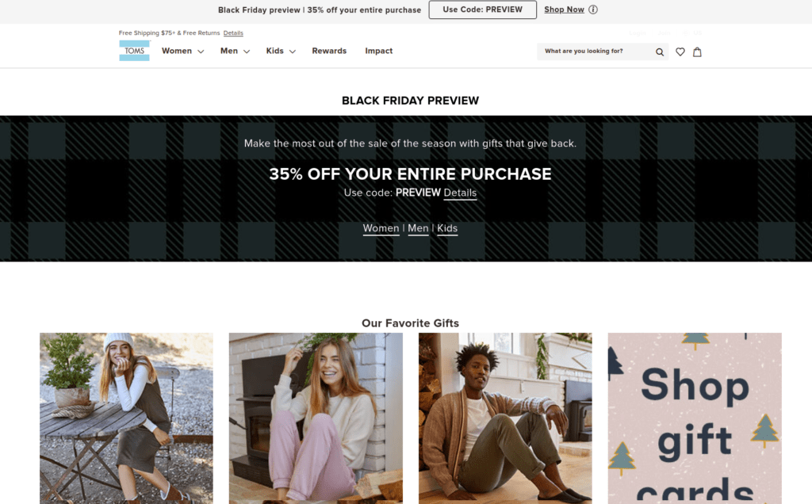The width and height of the screenshot is (812, 504).
Task: Open free shipping Details link
Action: pos(233,33)
